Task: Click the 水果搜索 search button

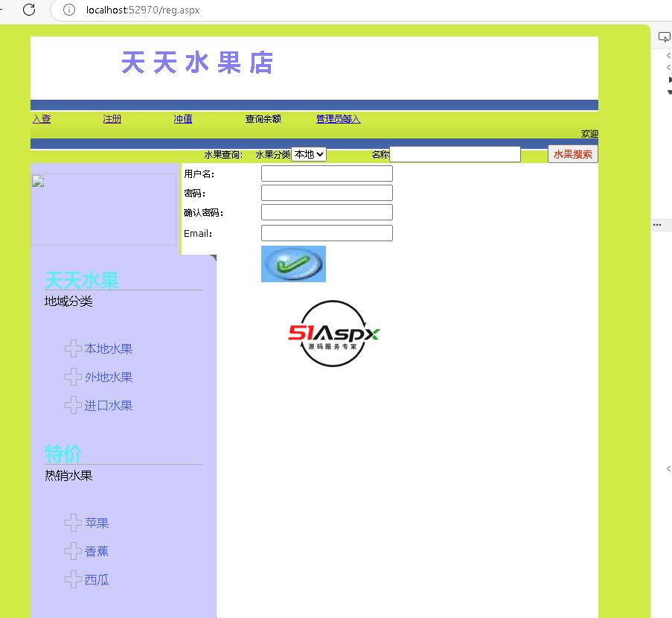Action: point(572,154)
